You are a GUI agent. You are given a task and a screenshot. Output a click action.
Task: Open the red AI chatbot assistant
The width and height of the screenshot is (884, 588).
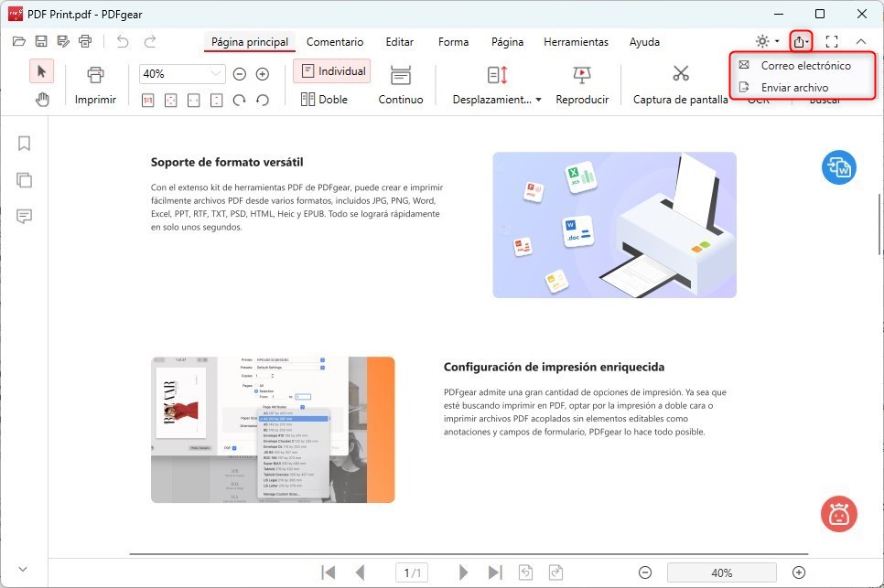coord(839,514)
